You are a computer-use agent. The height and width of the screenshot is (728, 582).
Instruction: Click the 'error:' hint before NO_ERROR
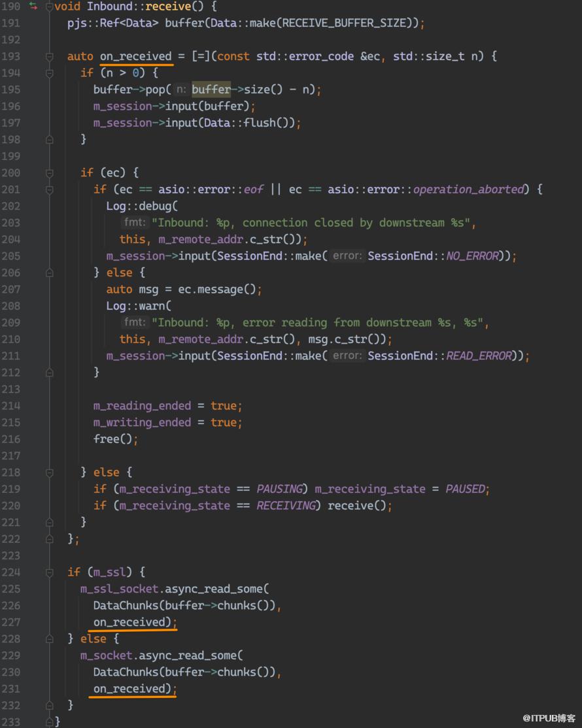(347, 256)
